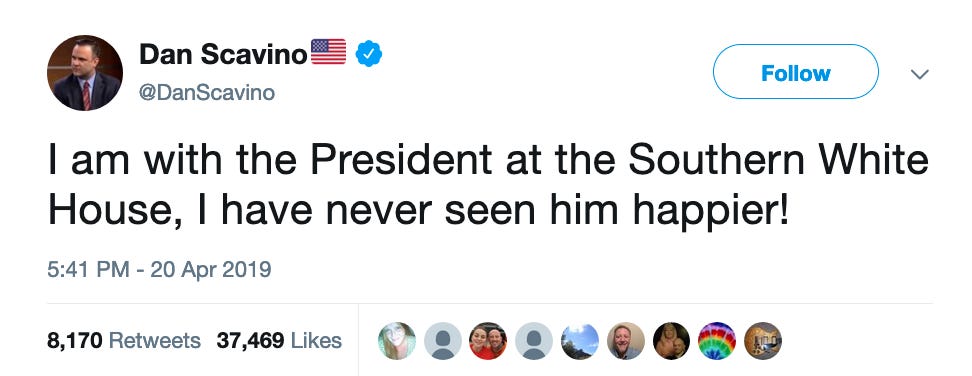Open the smiling bearded man avatar
The image size is (972, 376).
tap(625, 341)
